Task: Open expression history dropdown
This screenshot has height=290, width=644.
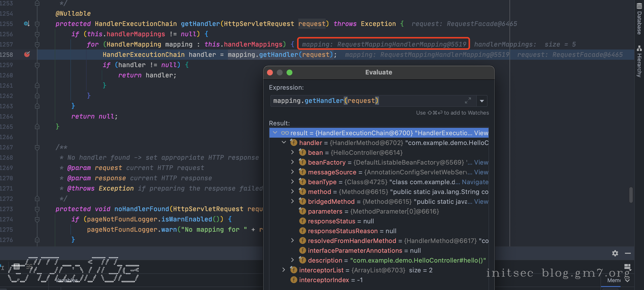Action: pos(482,101)
